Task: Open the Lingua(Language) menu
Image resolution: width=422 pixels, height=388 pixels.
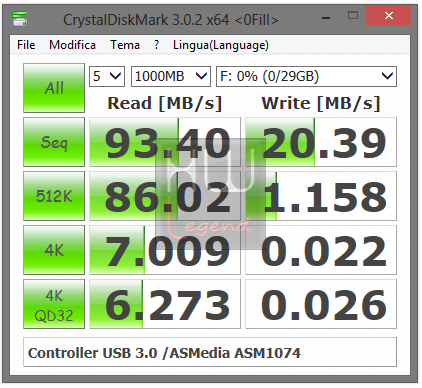Action: 221,45
